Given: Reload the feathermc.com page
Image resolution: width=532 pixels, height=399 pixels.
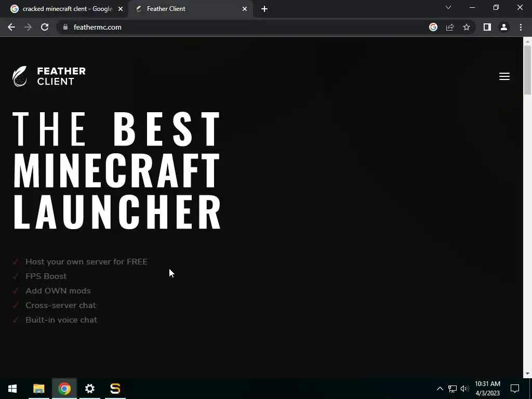Looking at the screenshot, I should 45,27.
